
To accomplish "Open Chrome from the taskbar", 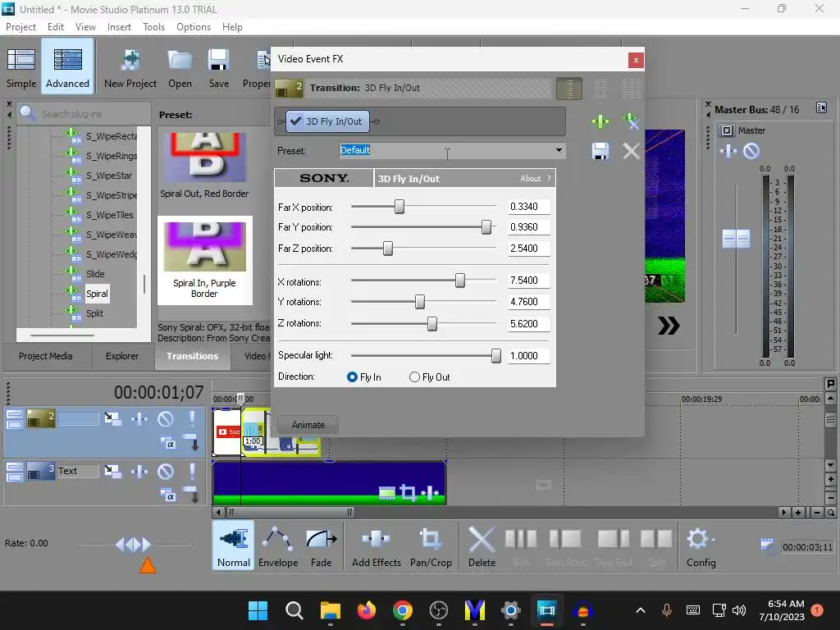I will coord(402,610).
